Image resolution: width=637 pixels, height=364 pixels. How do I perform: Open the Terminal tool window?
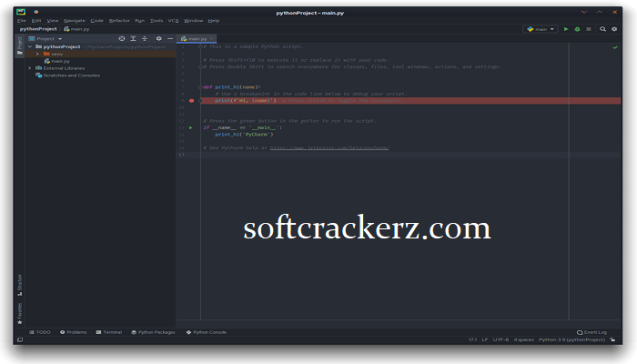pyautogui.click(x=109, y=332)
